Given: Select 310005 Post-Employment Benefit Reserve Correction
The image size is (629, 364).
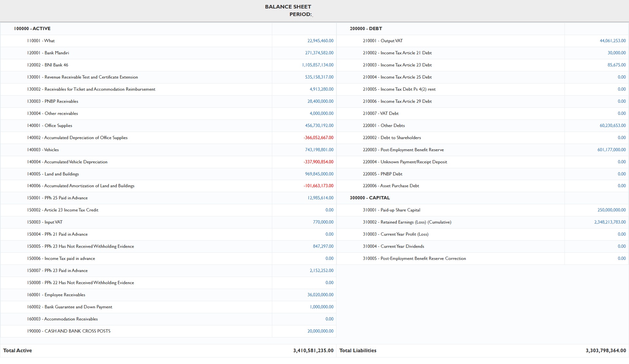Looking at the screenshot, I should (414, 259).
